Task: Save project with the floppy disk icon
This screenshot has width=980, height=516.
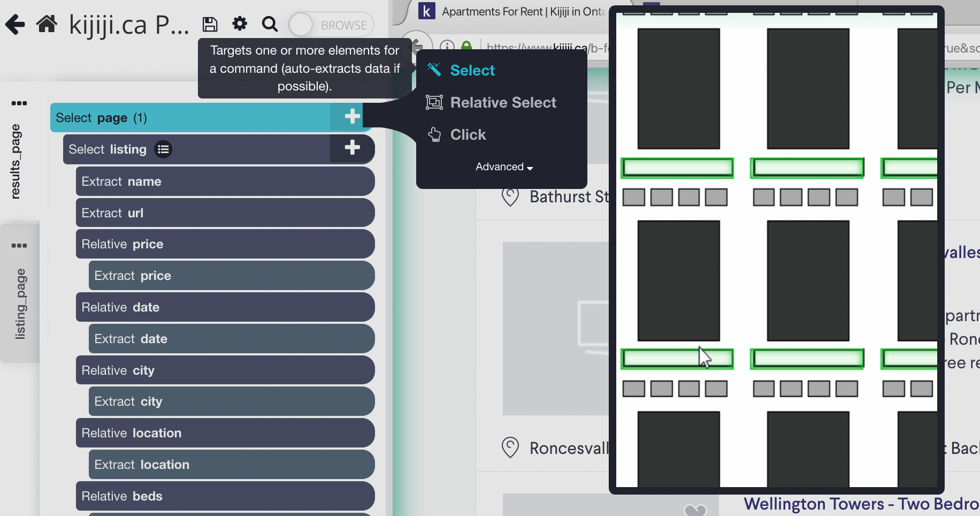Action: tap(210, 24)
